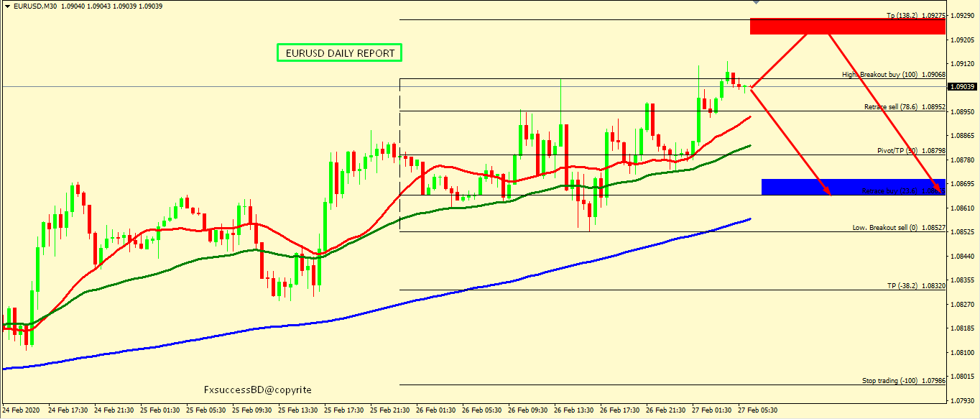Click the FxsuccessBD@copyrite watermark text

click(x=258, y=390)
